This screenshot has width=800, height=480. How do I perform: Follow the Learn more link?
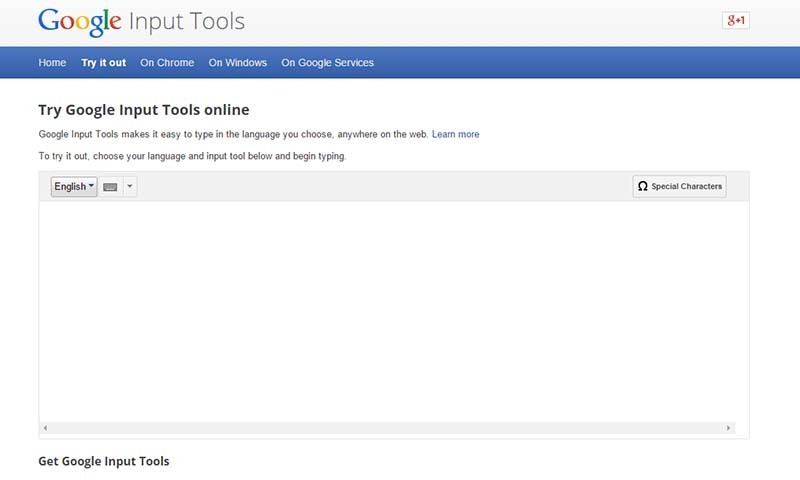point(456,134)
